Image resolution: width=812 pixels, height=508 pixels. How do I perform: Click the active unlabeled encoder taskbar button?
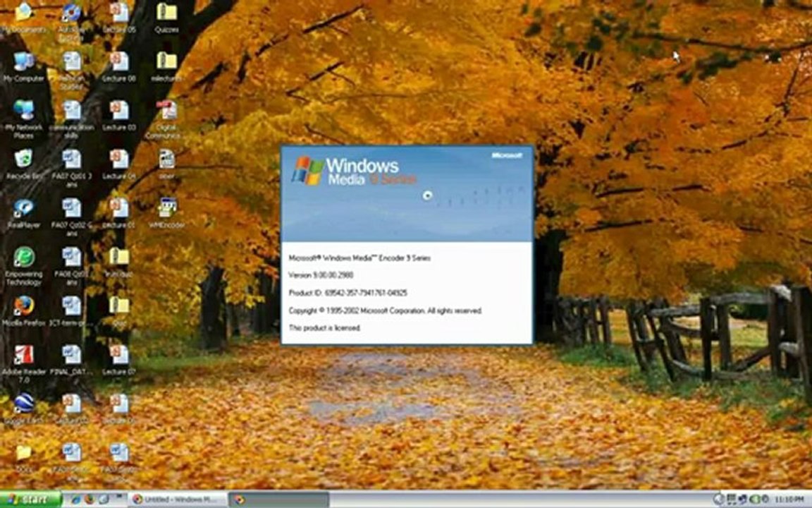point(278,500)
